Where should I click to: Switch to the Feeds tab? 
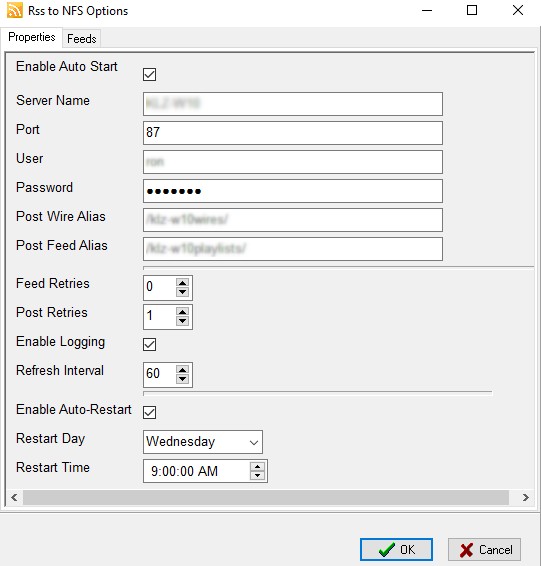(x=82, y=39)
